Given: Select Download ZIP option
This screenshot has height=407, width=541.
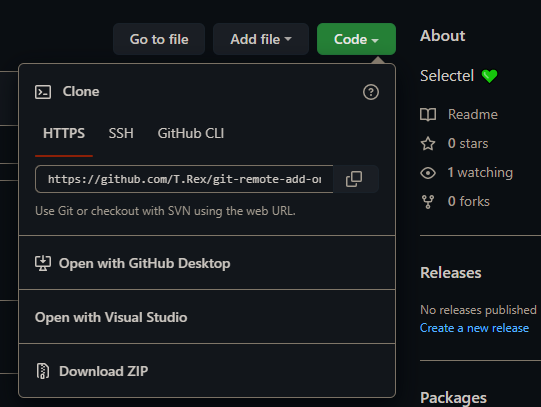Looking at the screenshot, I should click(x=207, y=371).
